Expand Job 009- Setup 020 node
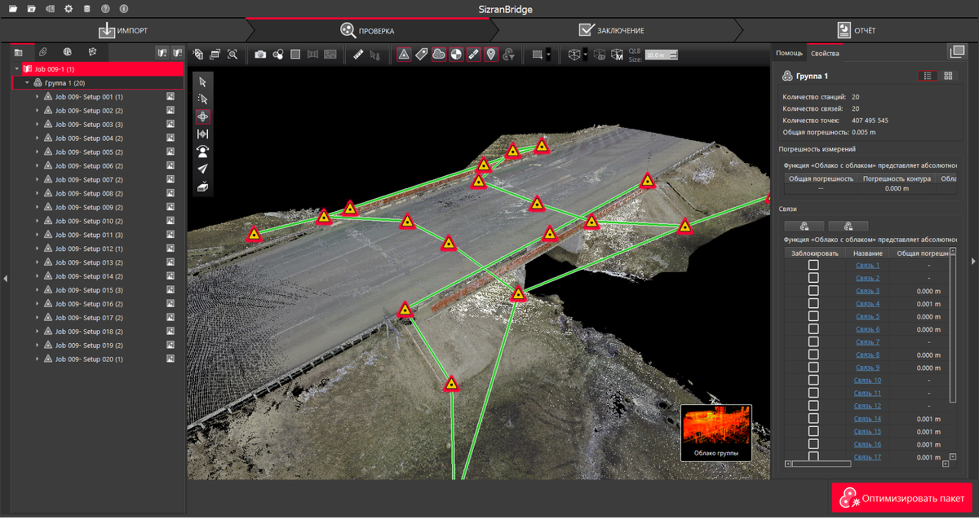 pyautogui.click(x=37, y=359)
